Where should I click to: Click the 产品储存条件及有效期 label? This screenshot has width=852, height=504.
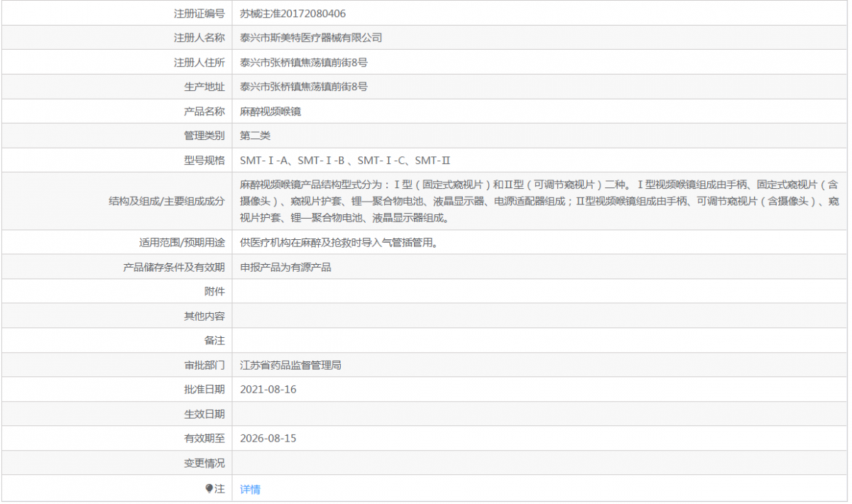click(x=174, y=267)
